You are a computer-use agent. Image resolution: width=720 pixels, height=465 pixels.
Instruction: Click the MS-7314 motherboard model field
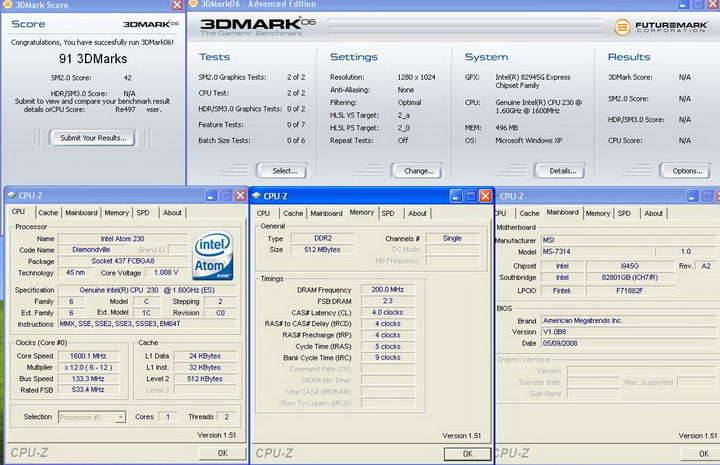point(596,252)
